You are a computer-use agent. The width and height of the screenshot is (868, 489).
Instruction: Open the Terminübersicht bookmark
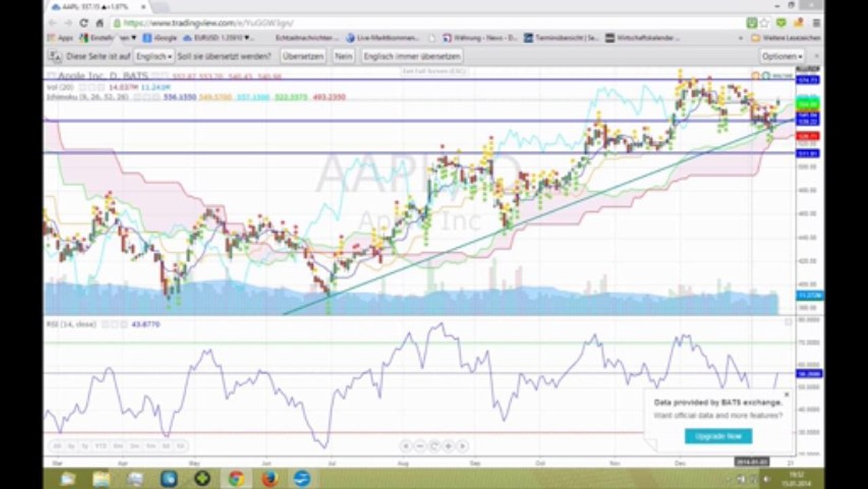(x=562, y=38)
